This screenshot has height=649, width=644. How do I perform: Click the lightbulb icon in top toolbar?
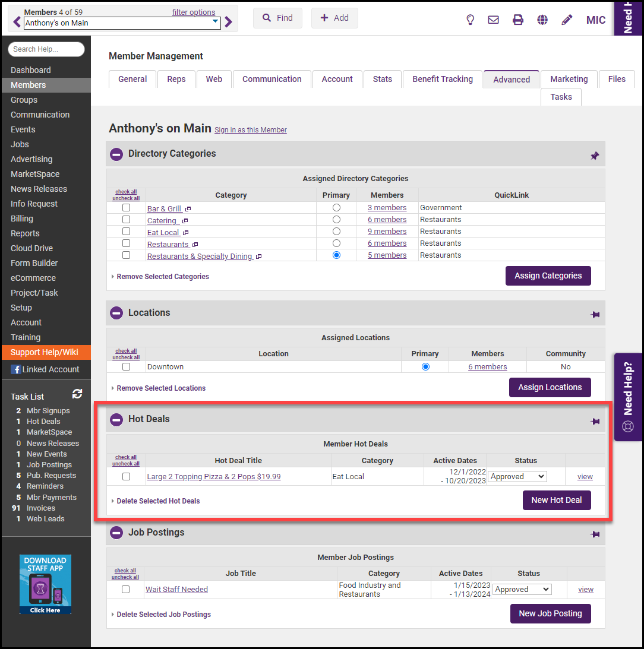point(470,20)
